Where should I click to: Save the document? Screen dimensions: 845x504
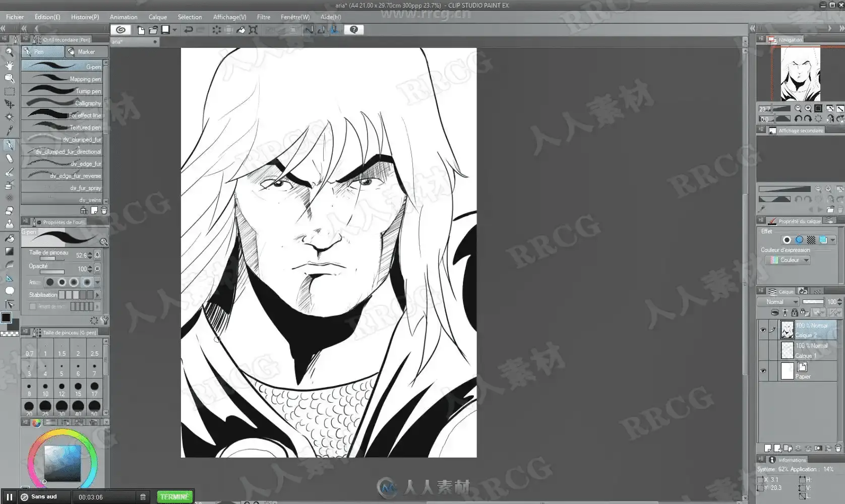tap(165, 30)
